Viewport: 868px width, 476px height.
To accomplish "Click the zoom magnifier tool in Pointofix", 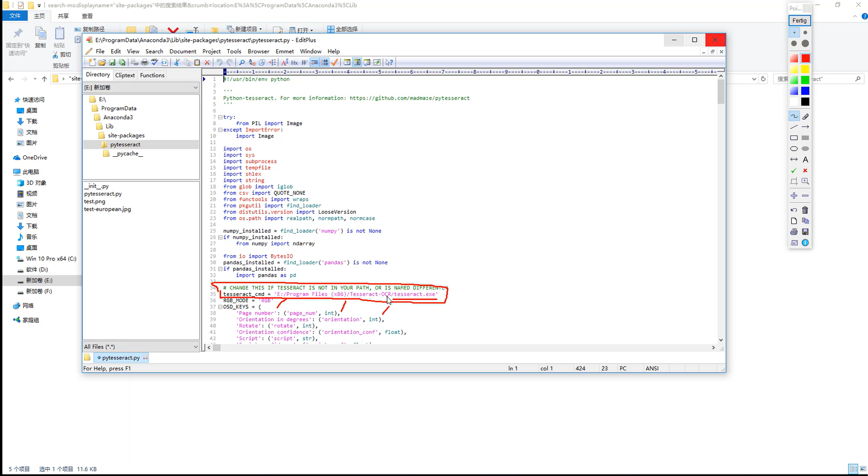I will pyautogui.click(x=805, y=181).
